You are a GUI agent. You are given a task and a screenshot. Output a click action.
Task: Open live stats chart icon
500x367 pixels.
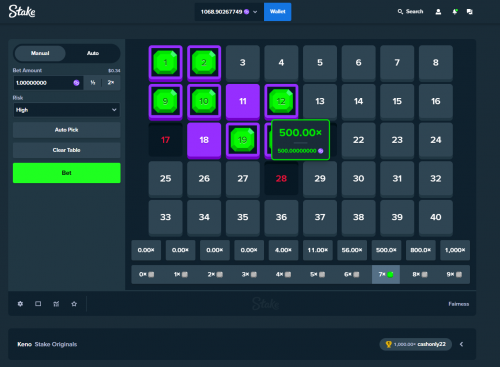[56, 304]
